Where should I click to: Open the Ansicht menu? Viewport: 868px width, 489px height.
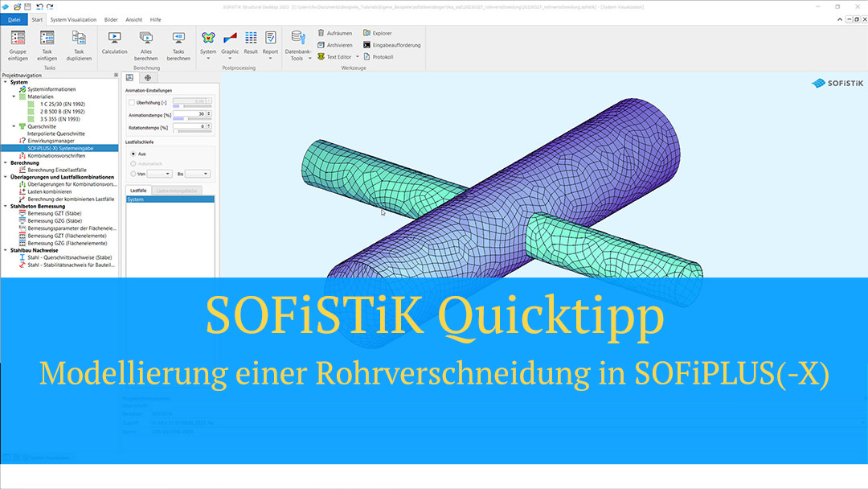133,19
